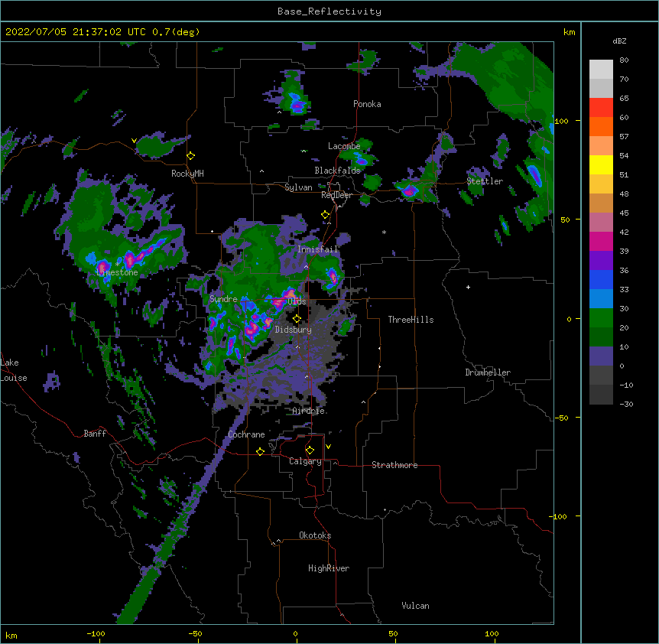
Task: Click the 80 value in the dBZ legend
Action: point(624,60)
